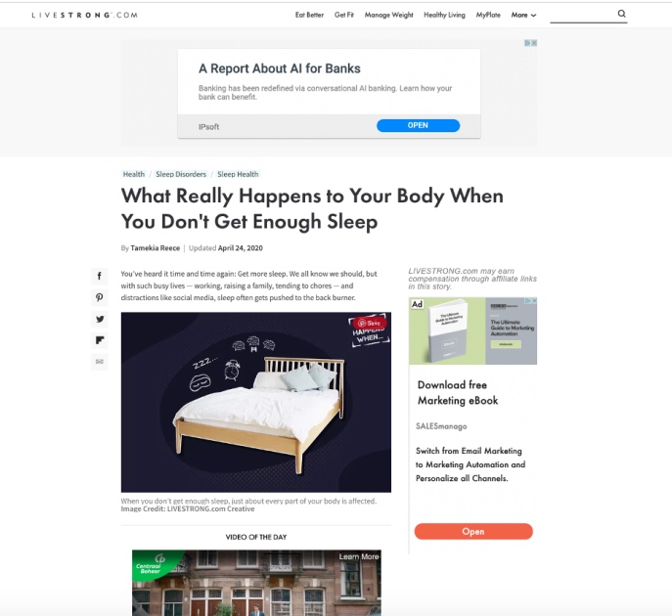Viewport: 672px width, 616px height.
Task: Open Sleep Disorders breadcrumb link
Action: 181,174
